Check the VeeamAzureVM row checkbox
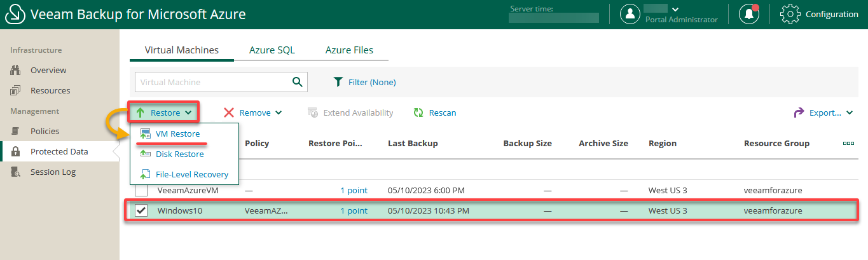The image size is (868, 260). [141, 190]
